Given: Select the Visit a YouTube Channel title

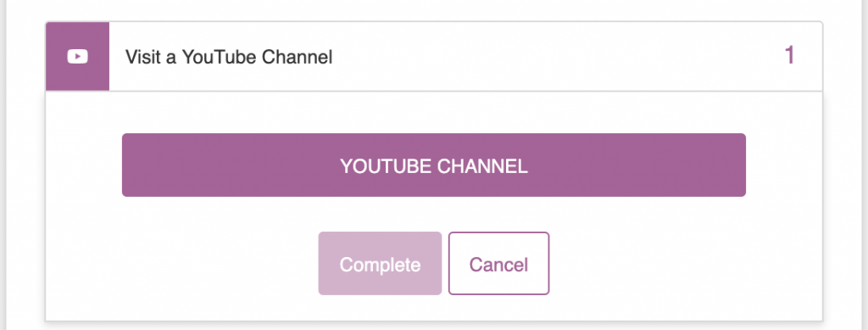Looking at the screenshot, I should [x=229, y=57].
